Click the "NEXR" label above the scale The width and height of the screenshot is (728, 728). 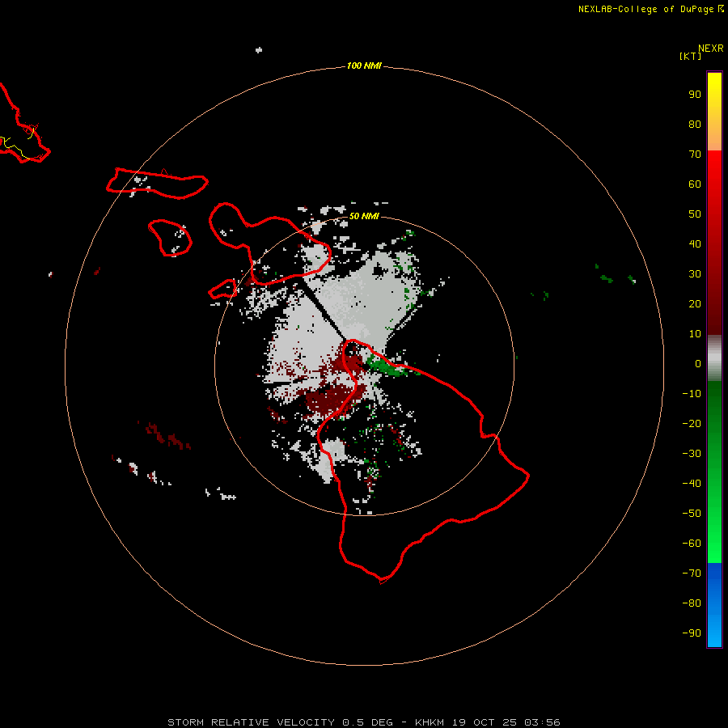point(711,48)
